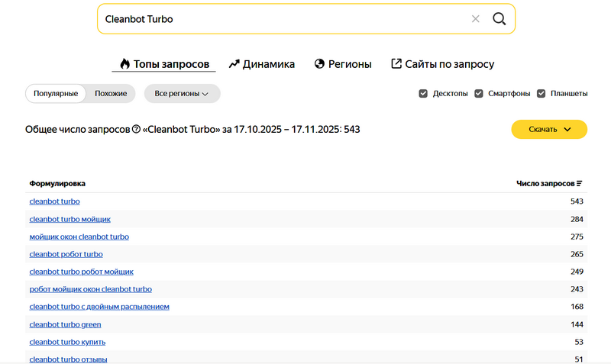Open the cleanbot turbo мойщик link

pyautogui.click(x=70, y=219)
